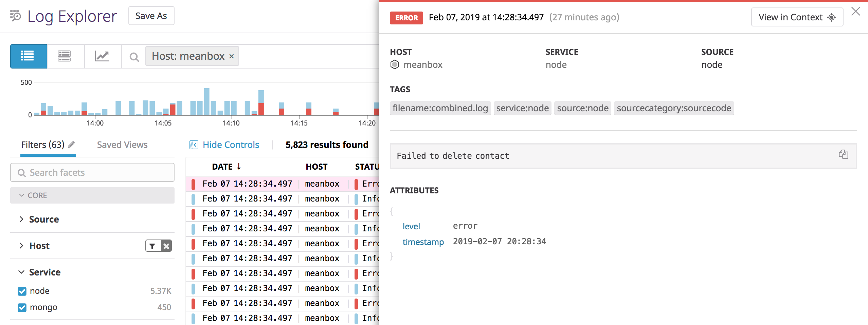Open the analytics graph view icon
868x325 pixels.
(x=103, y=56)
